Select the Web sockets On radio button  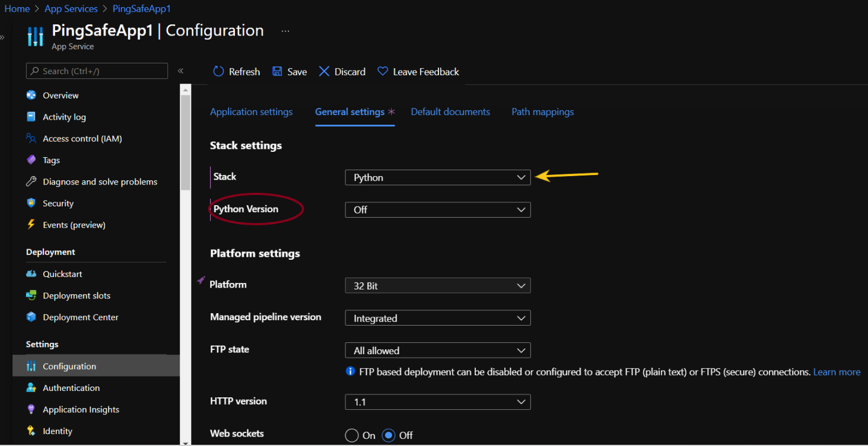352,435
